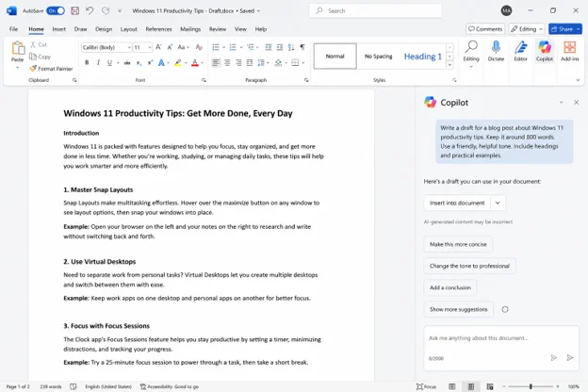Click the Bullets list icon
This screenshot has width=588, height=392.
pyautogui.click(x=216, y=47)
